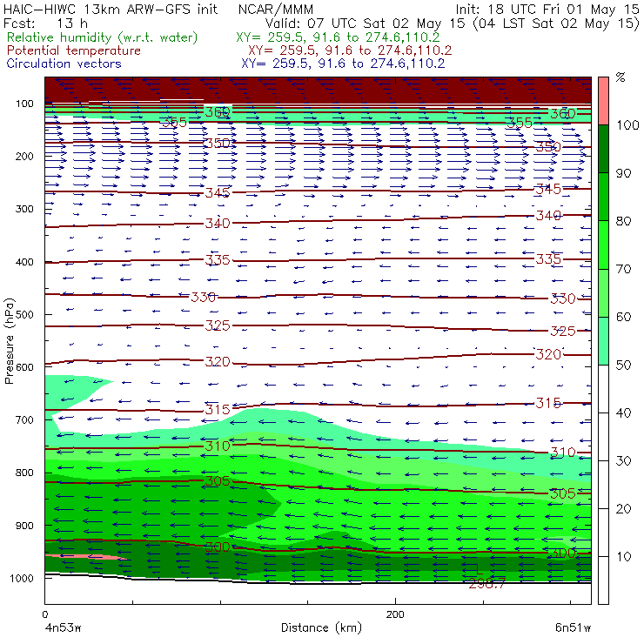Screen dimensions: 644x644
Task: Click the colorbar '60' tick label
Action: point(623,317)
